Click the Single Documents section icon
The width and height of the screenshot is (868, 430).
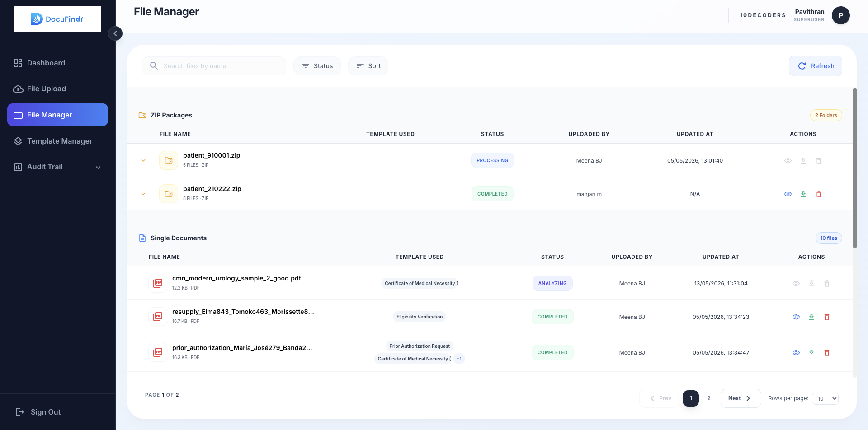[x=142, y=238]
